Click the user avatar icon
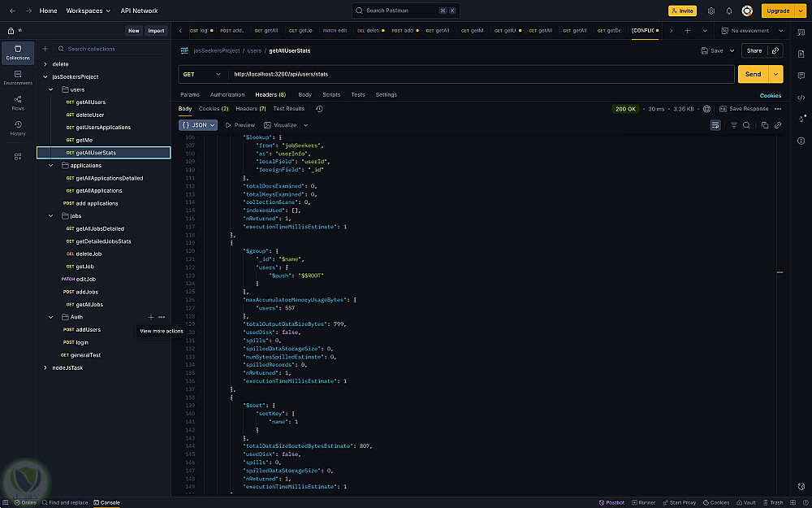The image size is (812, 508). point(747,11)
